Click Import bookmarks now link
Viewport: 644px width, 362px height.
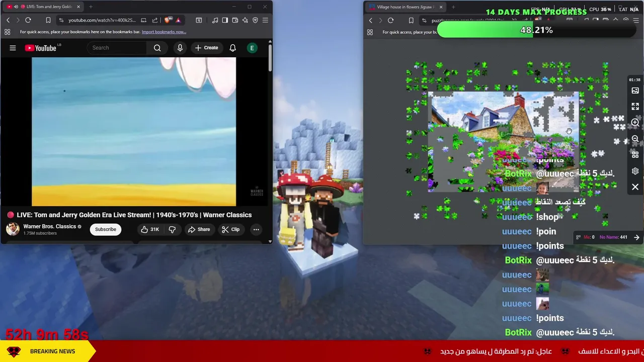point(164,32)
